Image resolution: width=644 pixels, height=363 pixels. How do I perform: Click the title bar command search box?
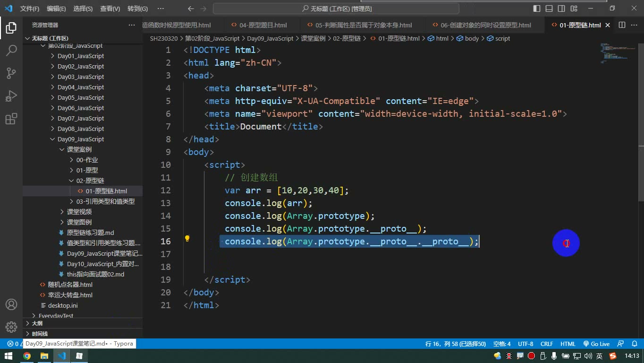336,9
